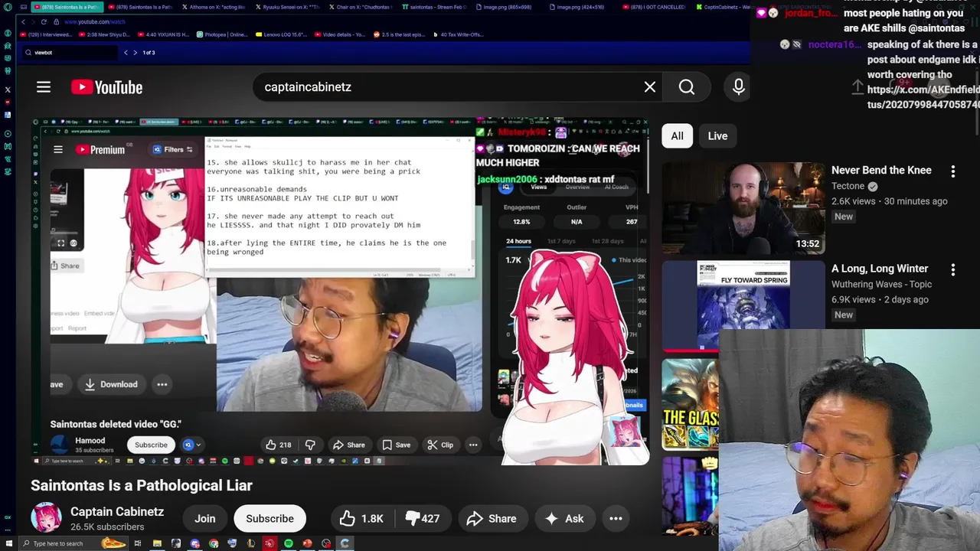The image size is (980, 551).
Task: Open Wuthering Waves - Topic channel
Action: coord(881,284)
